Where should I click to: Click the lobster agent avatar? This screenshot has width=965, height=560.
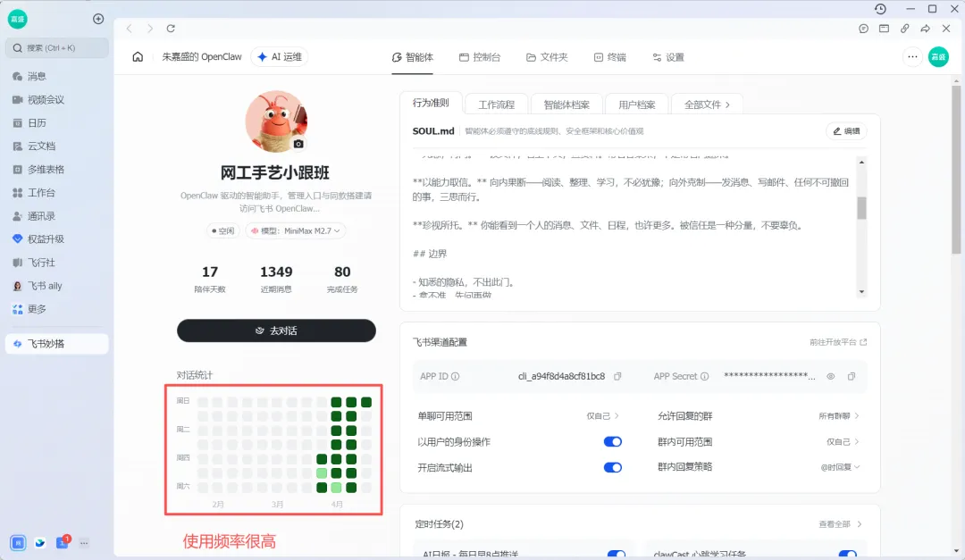click(x=276, y=121)
